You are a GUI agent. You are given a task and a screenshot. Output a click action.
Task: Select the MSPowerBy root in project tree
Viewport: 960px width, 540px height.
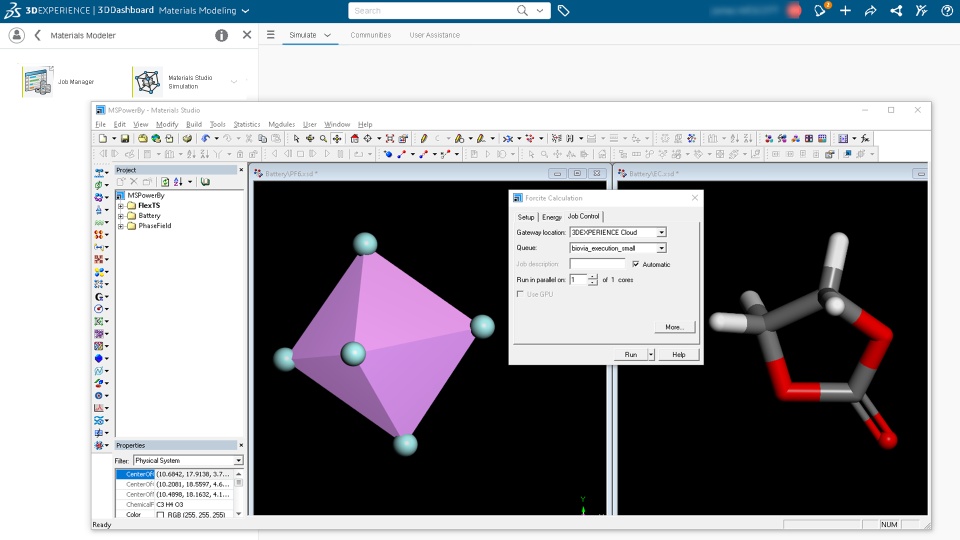[146, 195]
